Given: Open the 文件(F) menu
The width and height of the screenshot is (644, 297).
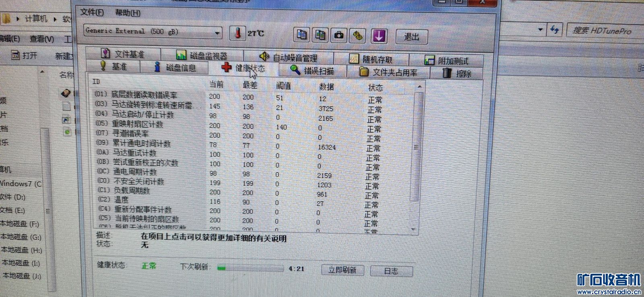Looking at the screenshot, I should coord(92,12).
